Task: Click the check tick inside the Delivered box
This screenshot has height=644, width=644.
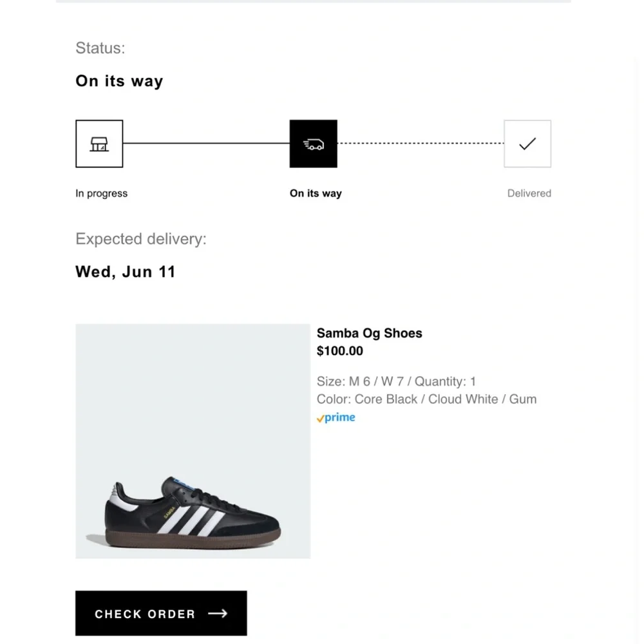Action: [527, 144]
